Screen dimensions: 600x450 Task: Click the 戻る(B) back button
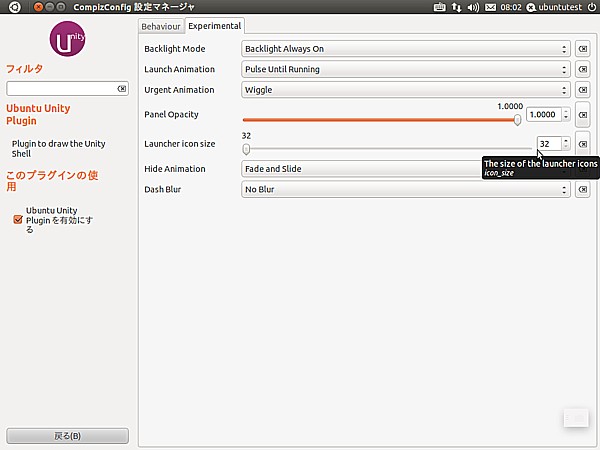[67, 436]
